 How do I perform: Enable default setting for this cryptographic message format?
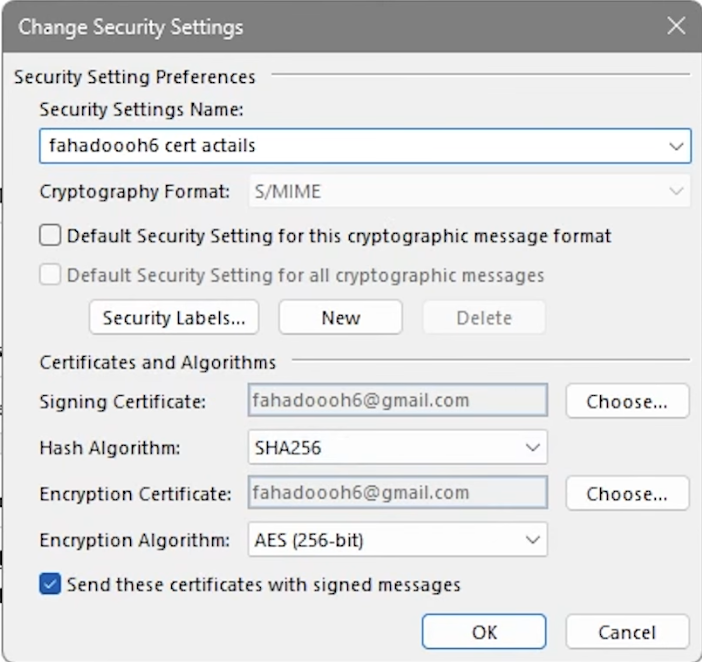click(x=50, y=237)
